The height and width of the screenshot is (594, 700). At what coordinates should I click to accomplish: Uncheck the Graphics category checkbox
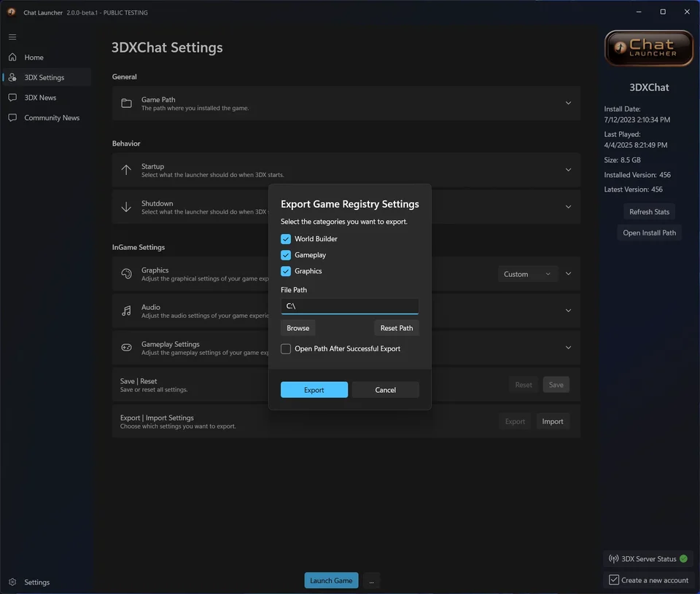point(286,271)
